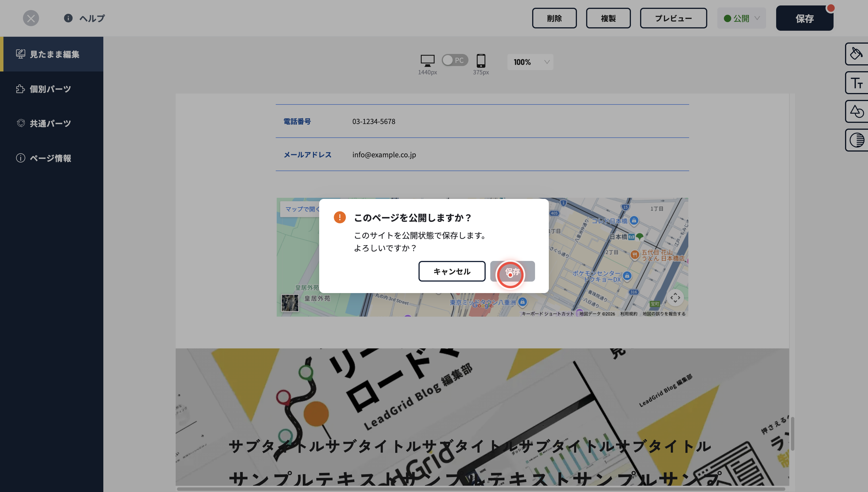Click the コレド日本橋 map marker
The height and width of the screenshot is (492, 868).
(634, 221)
